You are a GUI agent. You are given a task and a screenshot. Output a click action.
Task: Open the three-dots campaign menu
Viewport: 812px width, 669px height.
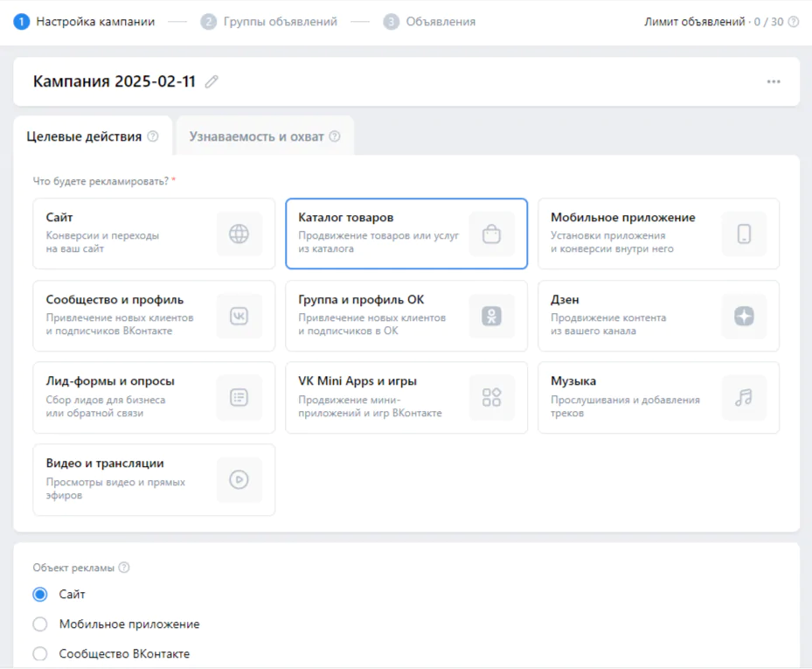point(774,81)
